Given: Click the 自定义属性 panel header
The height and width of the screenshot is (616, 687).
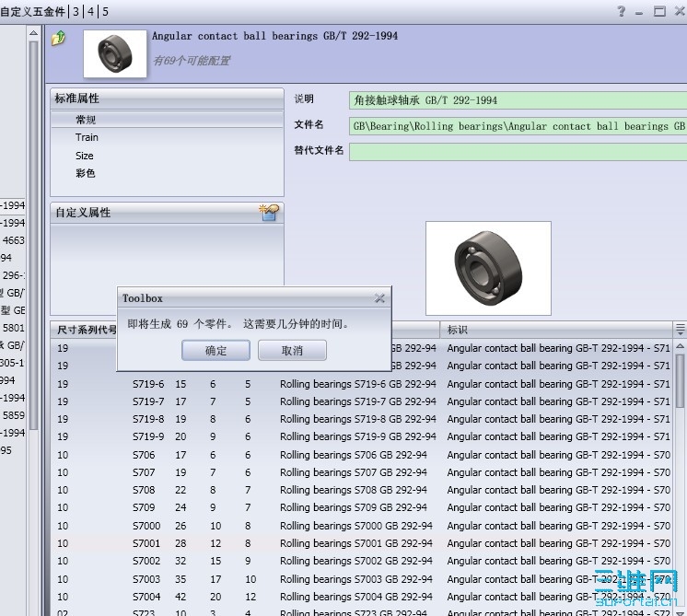Looking at the screenshot, I should 167,213.
